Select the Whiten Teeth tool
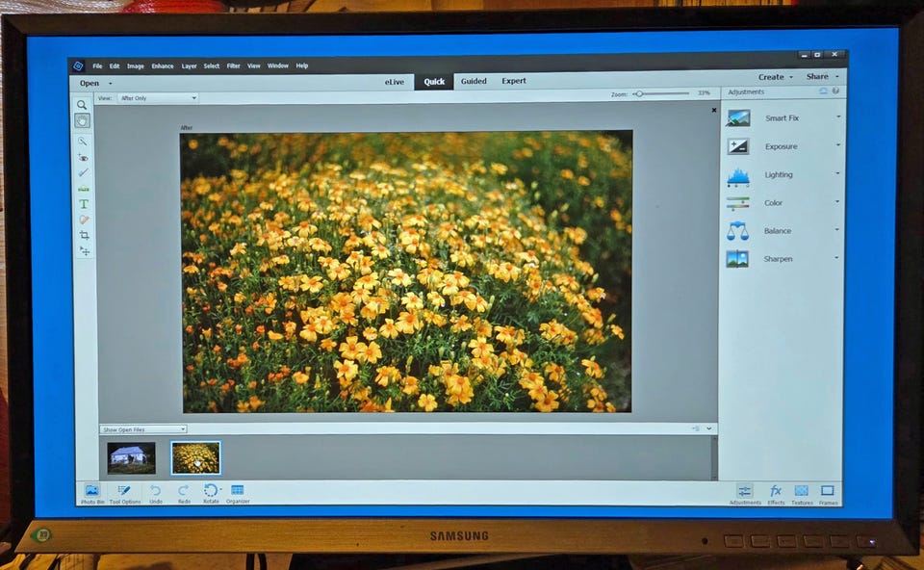The image size is (924, 570). point(83,172)
